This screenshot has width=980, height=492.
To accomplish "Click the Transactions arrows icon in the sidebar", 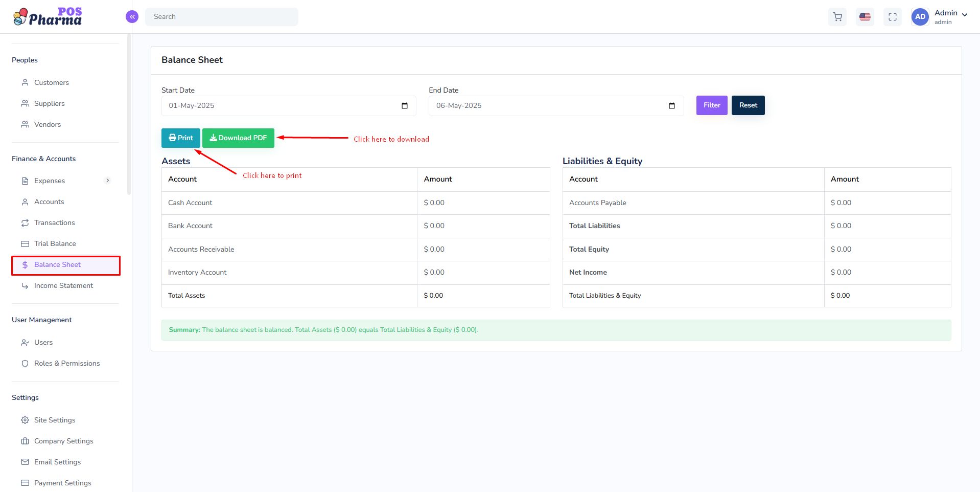I will click(x=25, y=222).
